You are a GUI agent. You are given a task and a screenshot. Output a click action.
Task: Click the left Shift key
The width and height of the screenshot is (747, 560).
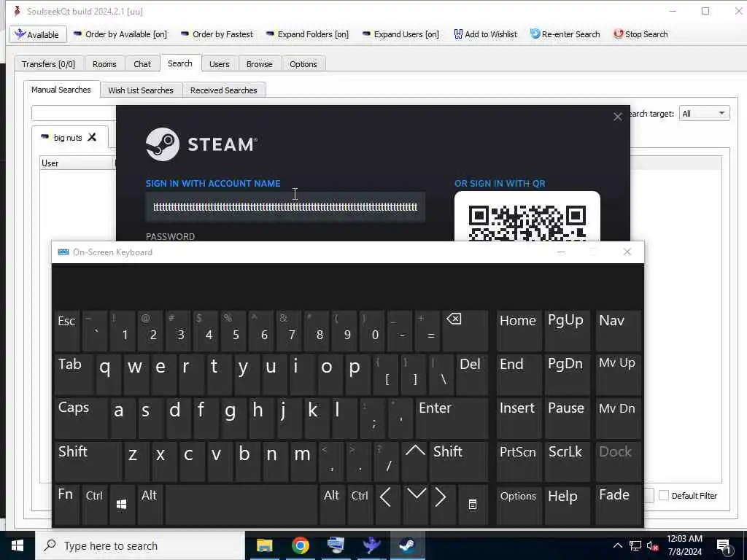88,462
